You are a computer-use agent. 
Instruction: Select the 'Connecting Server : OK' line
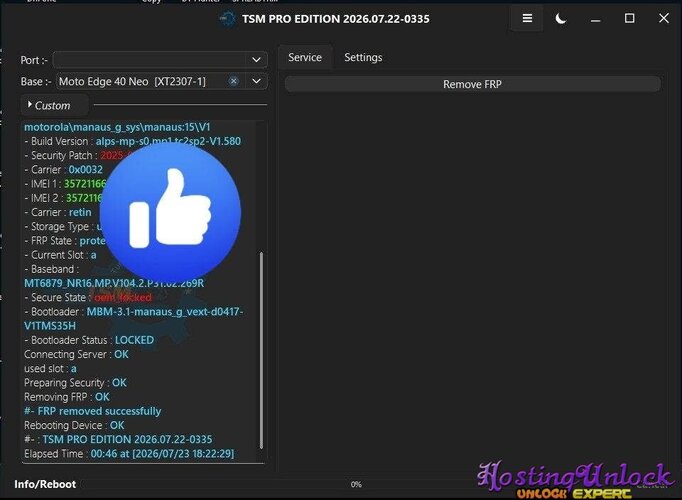pos(76,354)
